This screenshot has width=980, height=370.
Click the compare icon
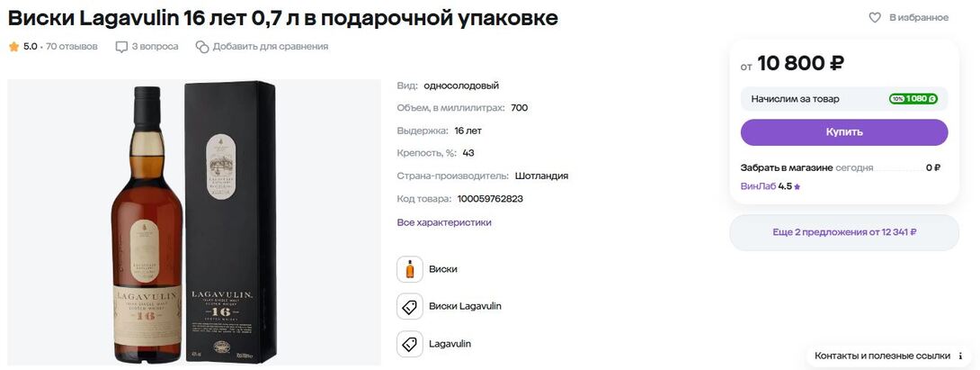click(x=202, y=47)
